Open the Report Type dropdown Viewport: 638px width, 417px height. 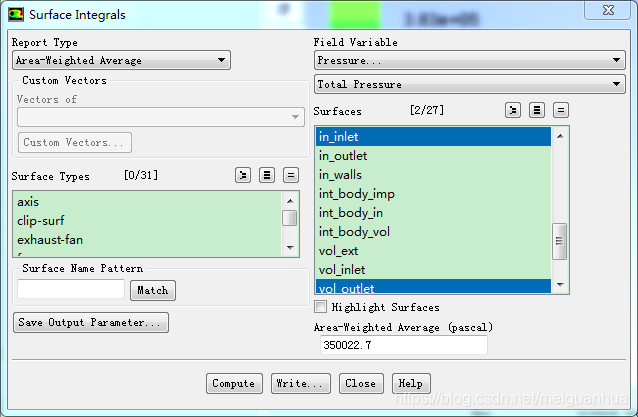coord(121,60)
